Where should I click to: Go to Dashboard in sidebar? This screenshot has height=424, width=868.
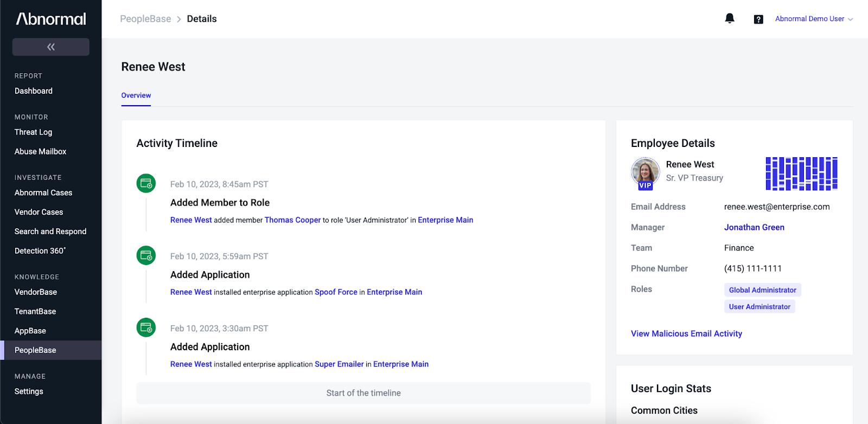34,91
